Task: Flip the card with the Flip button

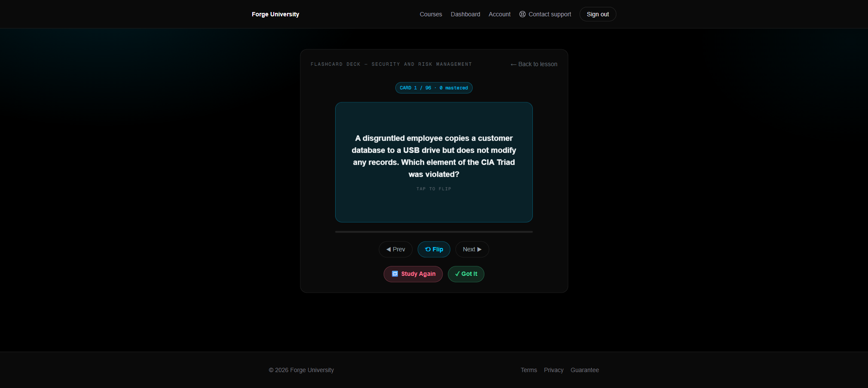Action: point(434,249)
